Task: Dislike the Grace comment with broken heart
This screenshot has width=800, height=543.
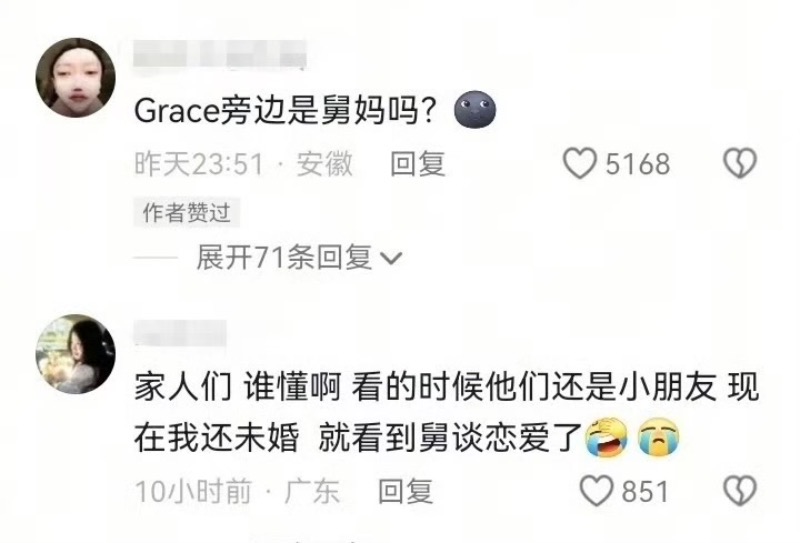Action: tap(740, 164)
